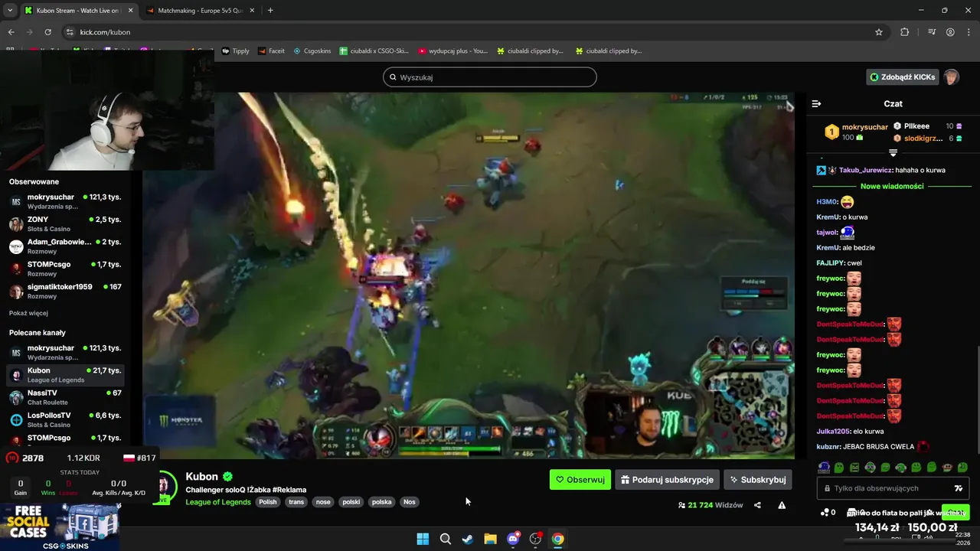The width and height of the screenshot is (980, 551).
Task: Select Pilkeee in chat leaderboard
Action: pos(916,126)
